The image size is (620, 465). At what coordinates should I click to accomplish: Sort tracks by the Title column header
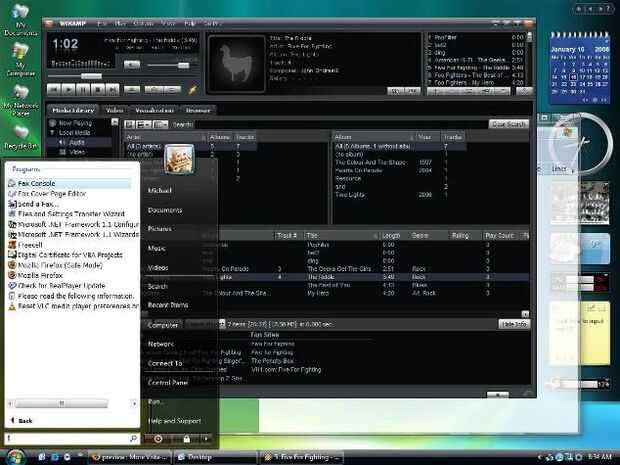coord(342,236)
